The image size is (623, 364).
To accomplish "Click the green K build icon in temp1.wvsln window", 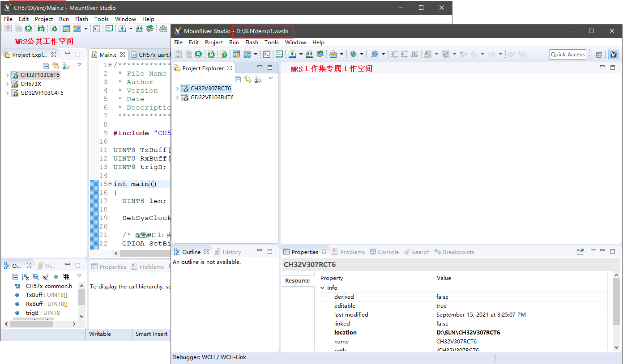I will [198, 54].
